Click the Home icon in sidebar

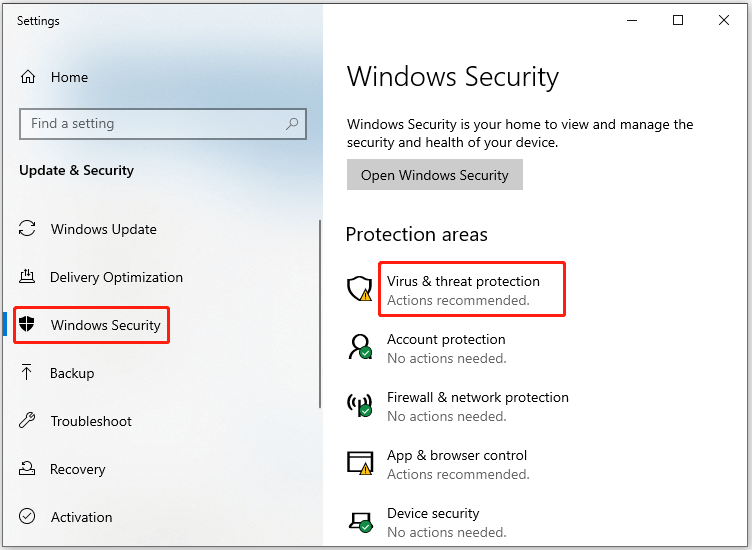[28, 77]
